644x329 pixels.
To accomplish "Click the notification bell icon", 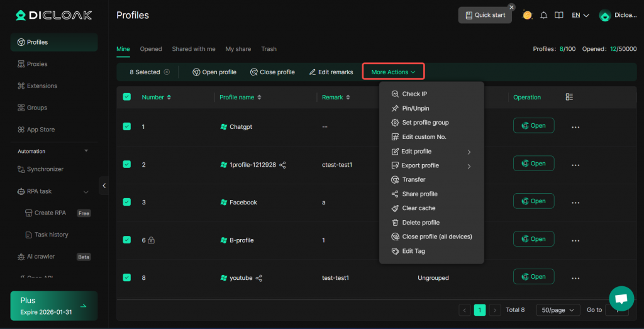I will click(x=544, y=15).
